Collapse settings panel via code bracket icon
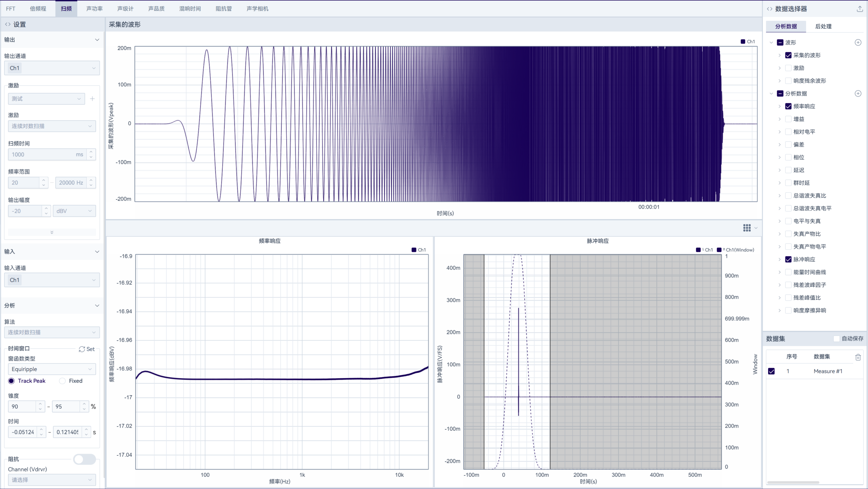The width and height of the screenshot is (868, 489). coord(7,24)
